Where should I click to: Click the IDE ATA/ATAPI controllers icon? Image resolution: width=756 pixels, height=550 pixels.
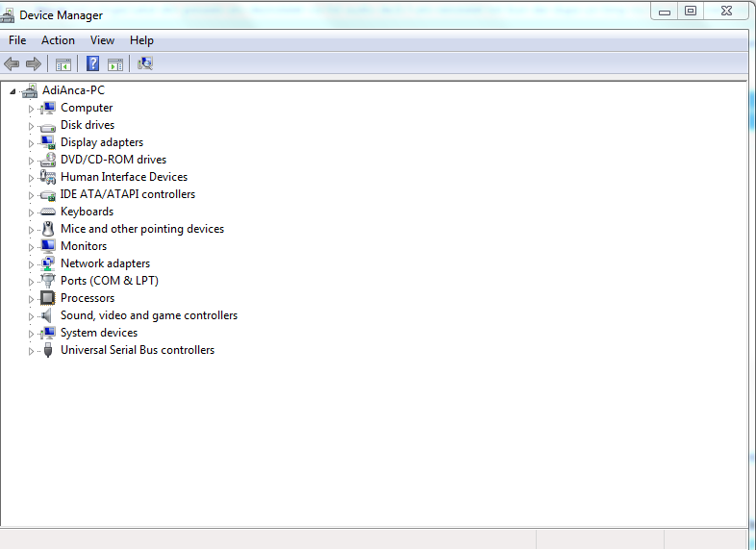click(48, 195)
